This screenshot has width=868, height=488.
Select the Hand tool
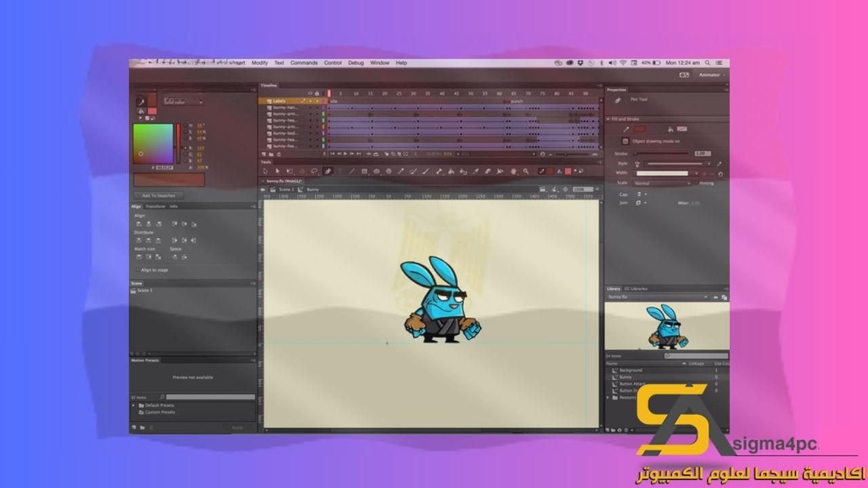click(x=513, y=171)
